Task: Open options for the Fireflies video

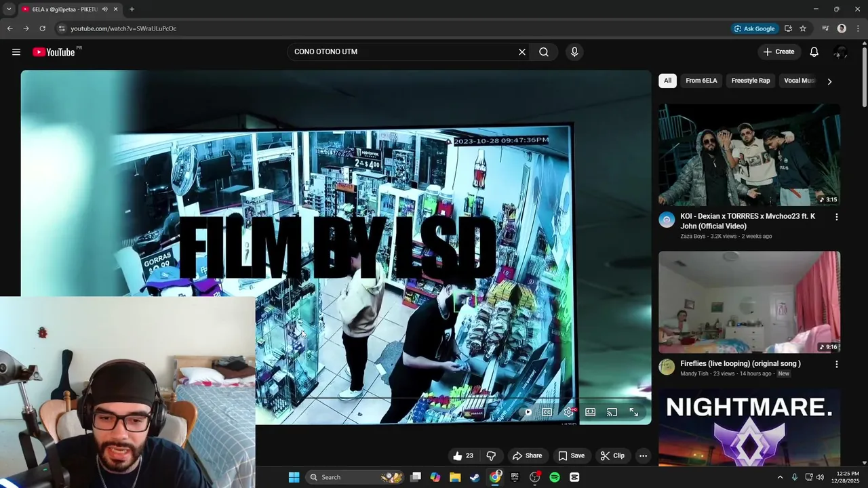Action: [x=836, y=365]
